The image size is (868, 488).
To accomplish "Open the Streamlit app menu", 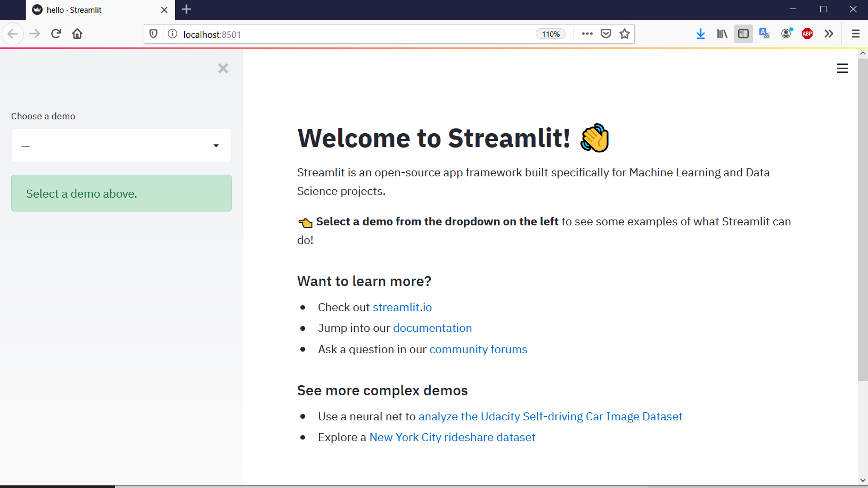I will (x=842, y=68).
